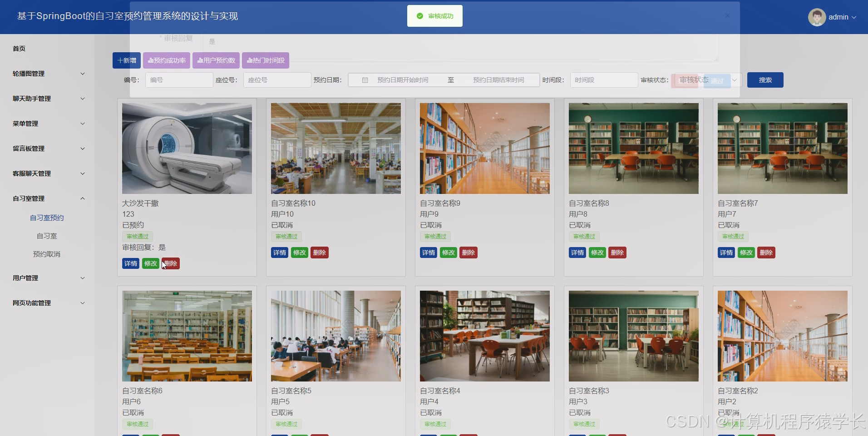Click the 预约日期结束时间 date field
Image resolution: width=868 pixels, height=436 pixels.
click(x=498, y=80)
